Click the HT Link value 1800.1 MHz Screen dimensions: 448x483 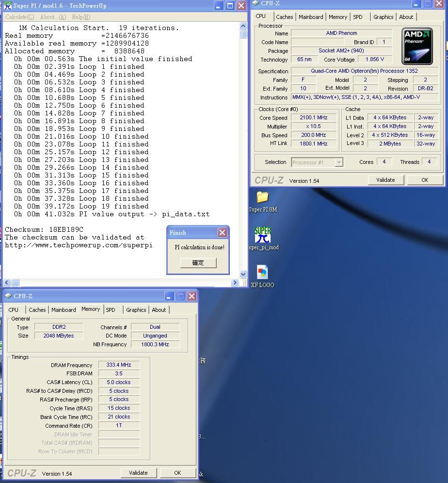[x=313, y=144]
